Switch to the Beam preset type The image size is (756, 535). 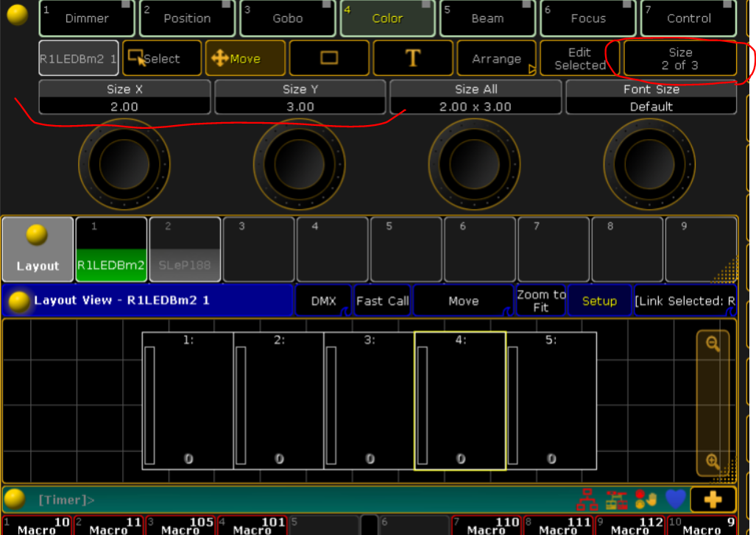[487, 18]
